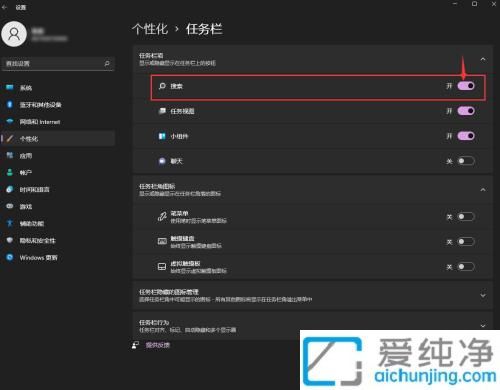The width and height of the screenshot is (500, 390).
Task: Click the 任务视图 row label
Action: [182, 111]
